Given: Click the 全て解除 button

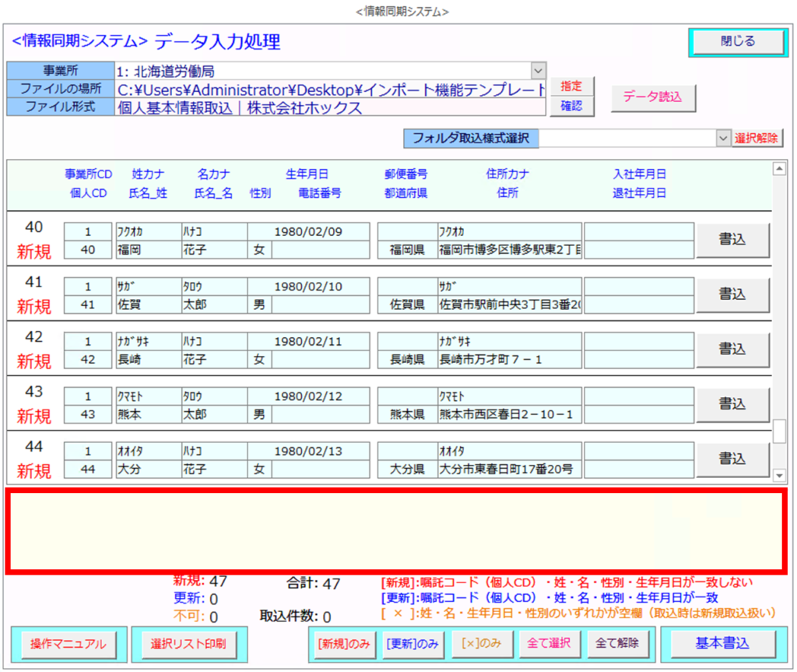Looking at the screenshot, I should [x=617, y=643].
